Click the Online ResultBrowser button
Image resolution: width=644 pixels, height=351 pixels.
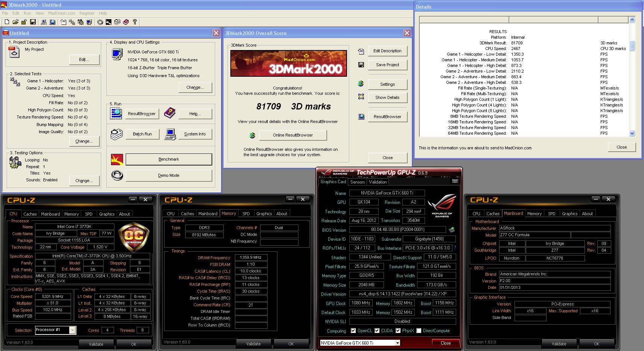[x=293, y=135]
